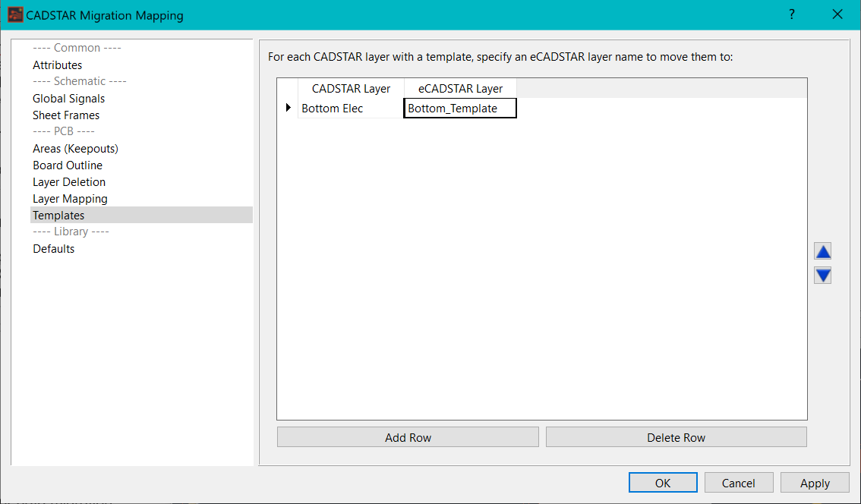Screen dimensions: 861x504
Task: Move the row up with blue arrow
Action: point(822,251)
